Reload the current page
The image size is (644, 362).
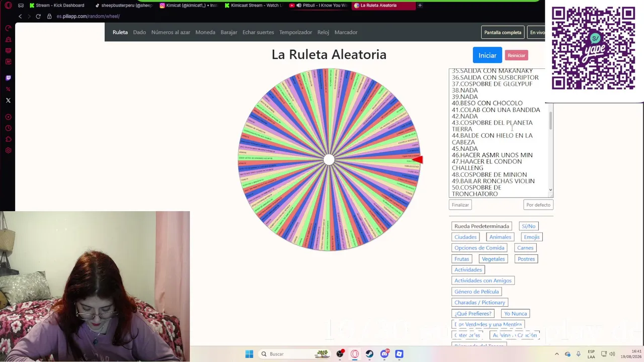(x=38, y=16)
